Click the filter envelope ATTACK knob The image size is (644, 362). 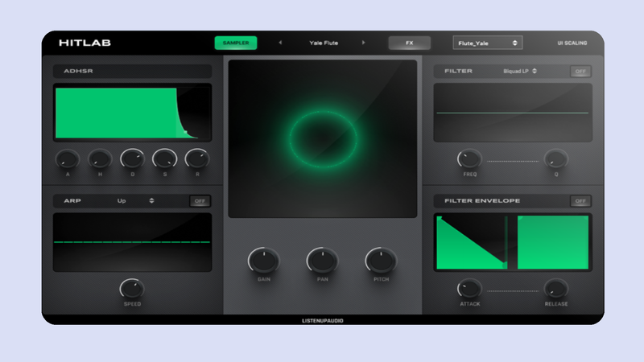pyautogui.click(x=469, y=289)
